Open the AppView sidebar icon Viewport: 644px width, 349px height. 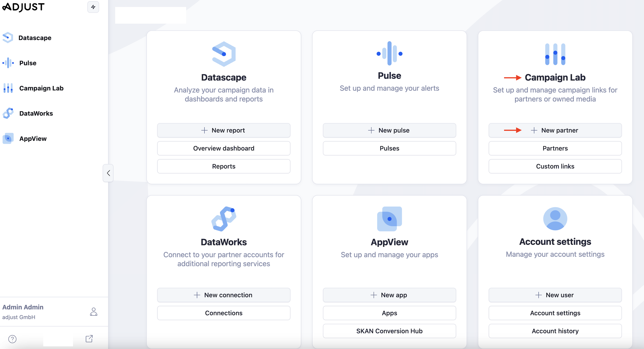click(x=8, y=138)
